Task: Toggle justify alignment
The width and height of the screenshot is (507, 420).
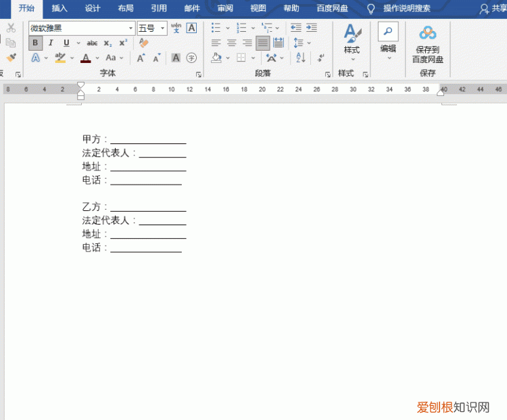Action: 263,43
